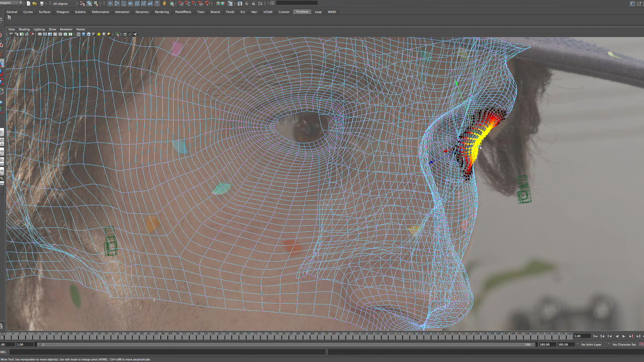
Task: Click the Open Scene folder icon
Action: click(35, 3)
